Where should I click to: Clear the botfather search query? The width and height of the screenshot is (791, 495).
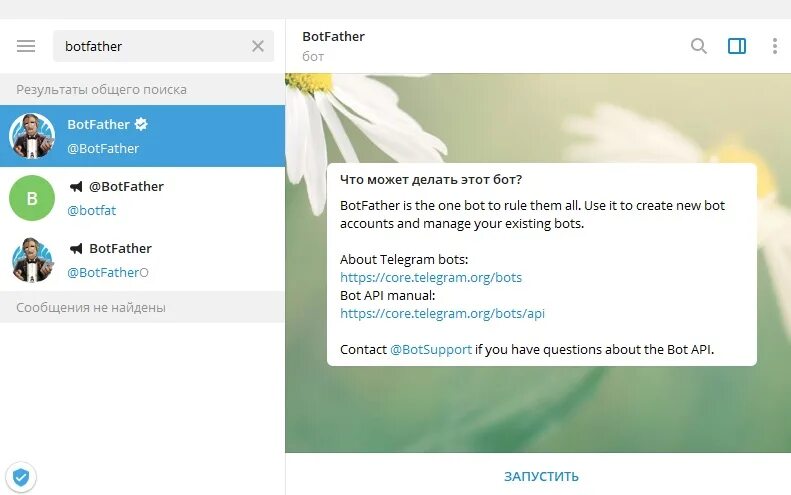258,46
